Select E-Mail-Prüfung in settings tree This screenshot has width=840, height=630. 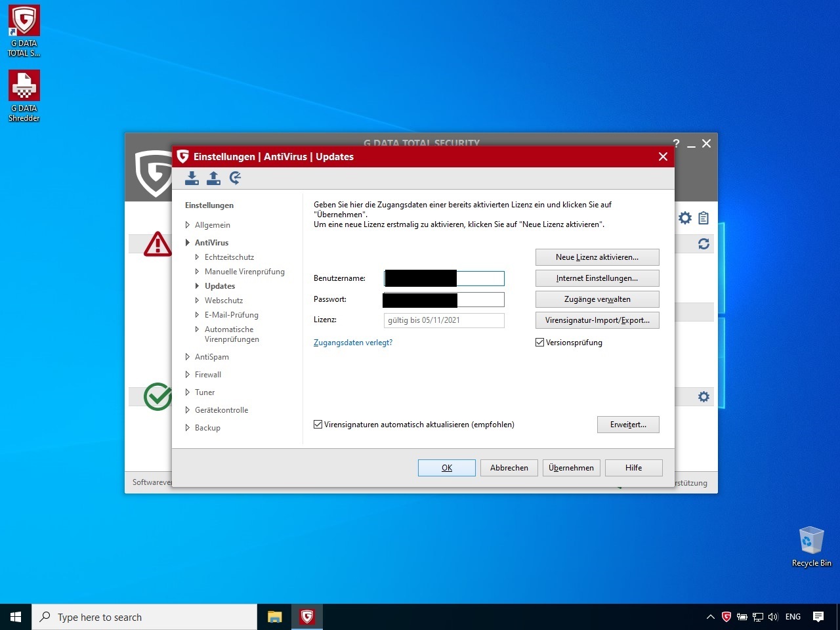pos(232,315)
